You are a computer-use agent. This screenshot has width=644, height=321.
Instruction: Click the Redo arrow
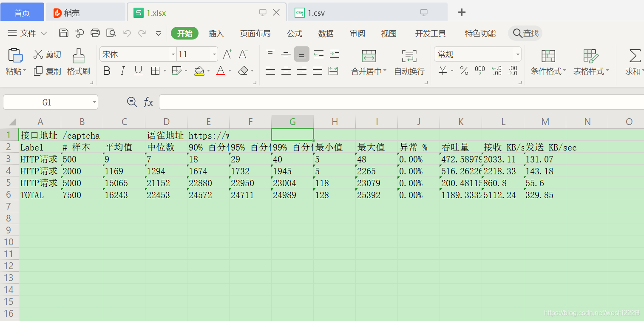[142, 33]
